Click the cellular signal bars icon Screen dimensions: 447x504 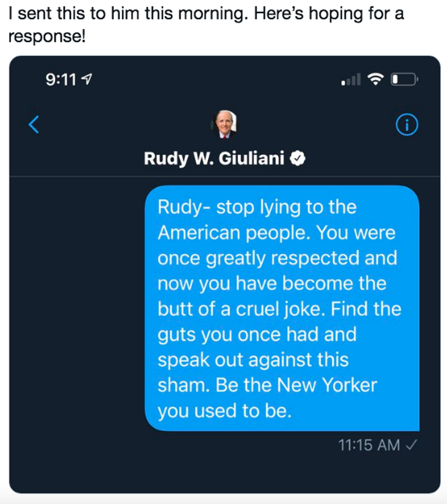(x=350, y=81)
